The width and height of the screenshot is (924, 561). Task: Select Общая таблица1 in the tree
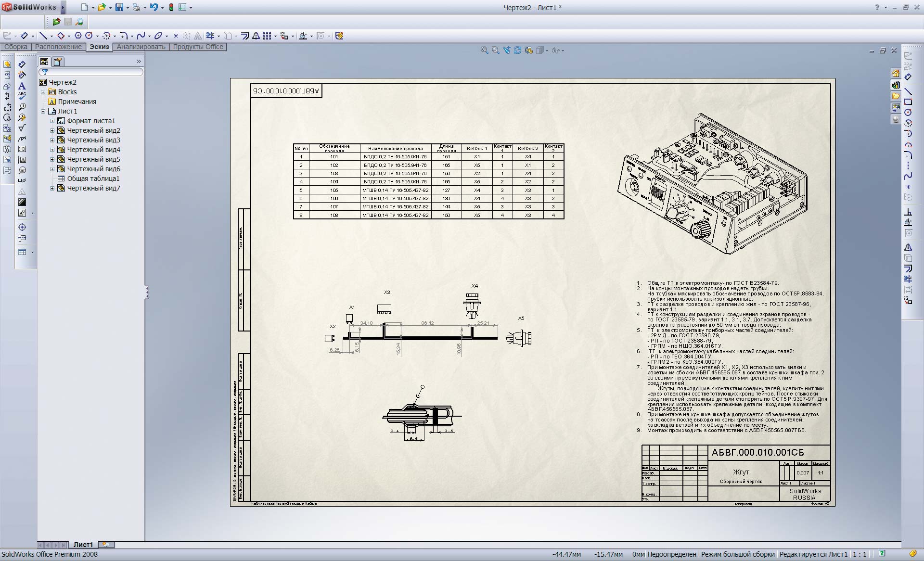(93, 178)
